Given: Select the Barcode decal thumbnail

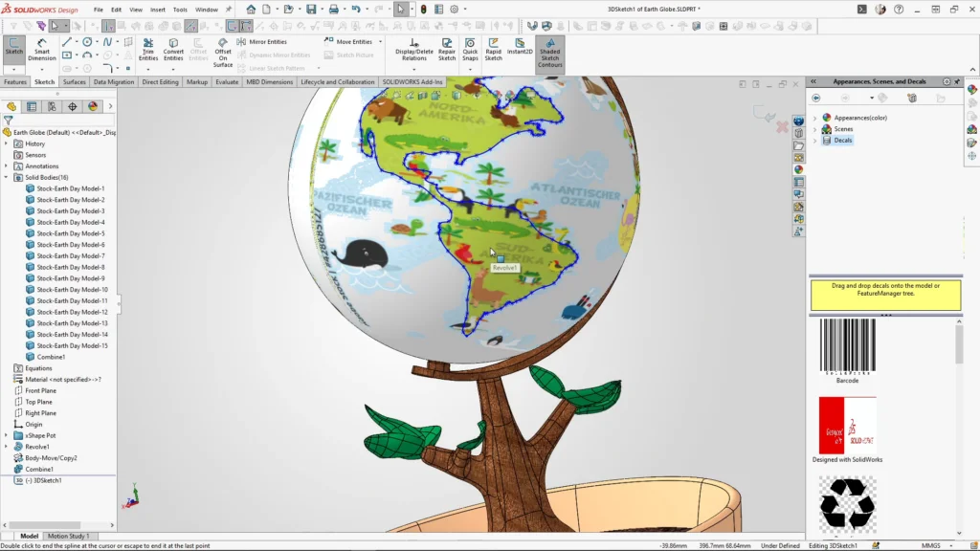Looking at the screenshot, I should (848, 346).
